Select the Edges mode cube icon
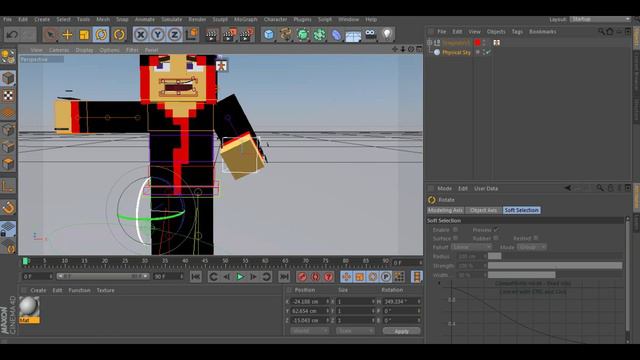The height and width of the screenshot is (360, 640). [8, 147]
